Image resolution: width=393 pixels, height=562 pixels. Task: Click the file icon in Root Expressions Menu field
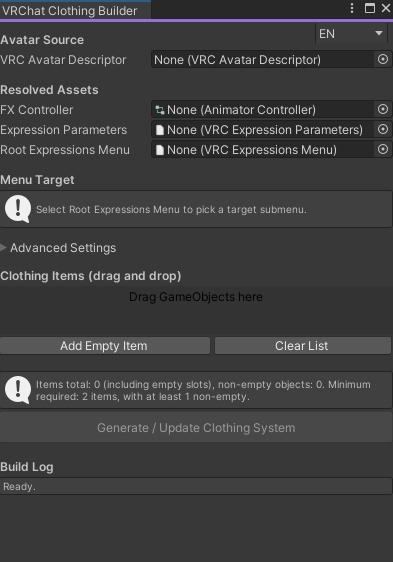[160, 150]
